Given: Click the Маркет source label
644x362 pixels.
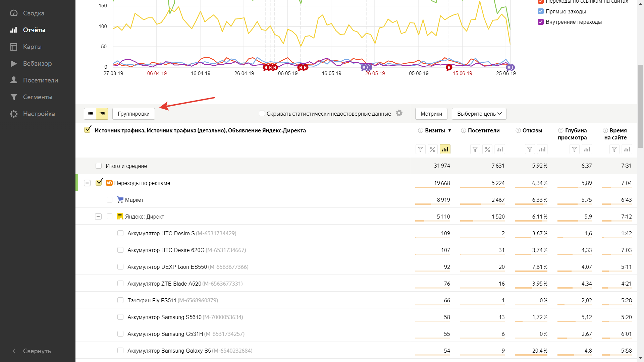Looking at the screenshot, I should 134,200.
